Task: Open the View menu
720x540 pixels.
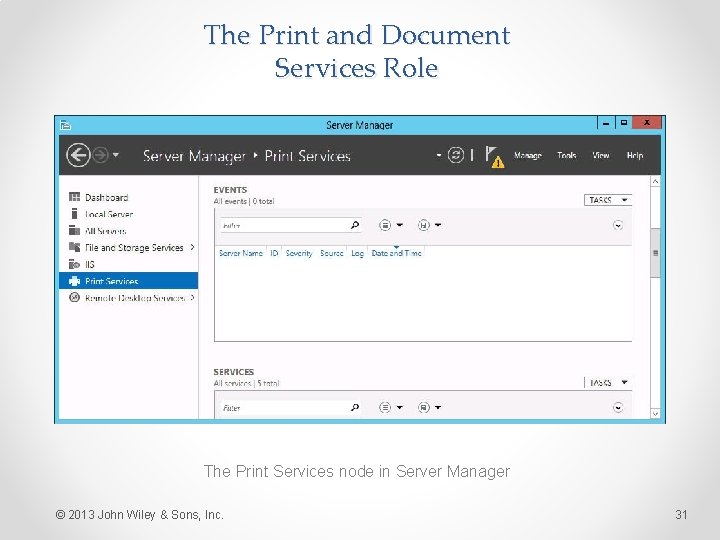Action: click(x=601, y=155)
